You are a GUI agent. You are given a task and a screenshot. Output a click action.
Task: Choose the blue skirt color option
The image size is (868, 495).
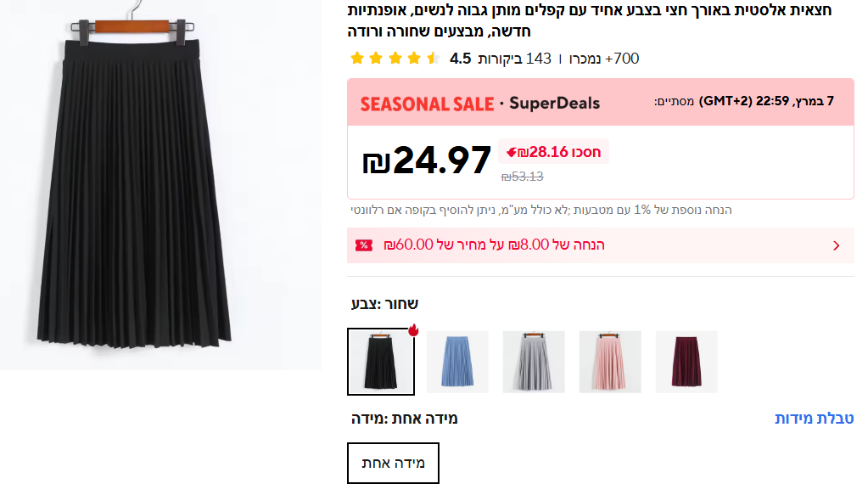tap(457, 362)
